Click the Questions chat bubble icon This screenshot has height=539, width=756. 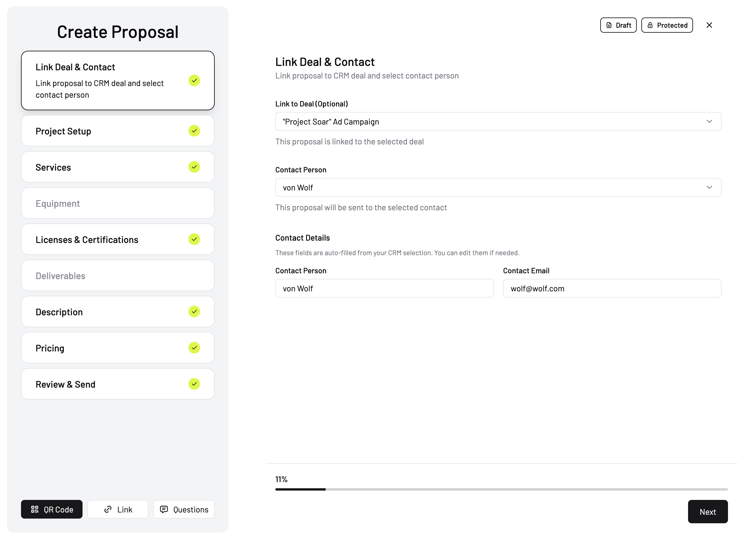tap(164, 509)
